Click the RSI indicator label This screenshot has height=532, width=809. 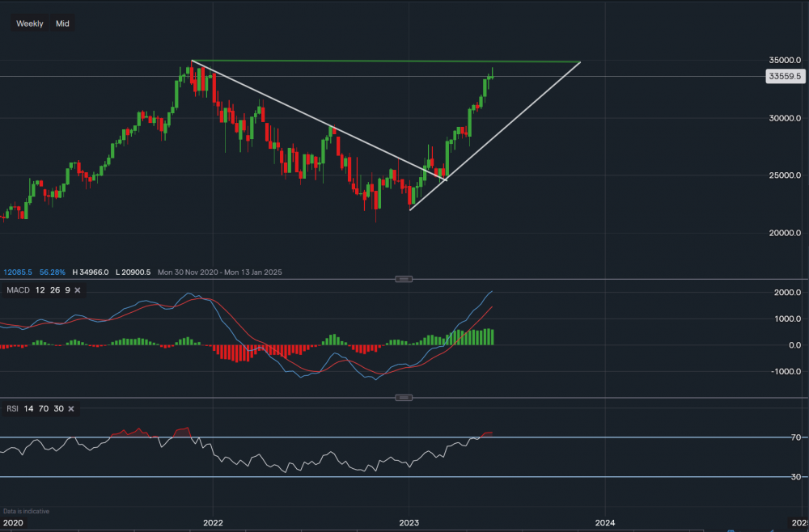[x=13, y=408]
